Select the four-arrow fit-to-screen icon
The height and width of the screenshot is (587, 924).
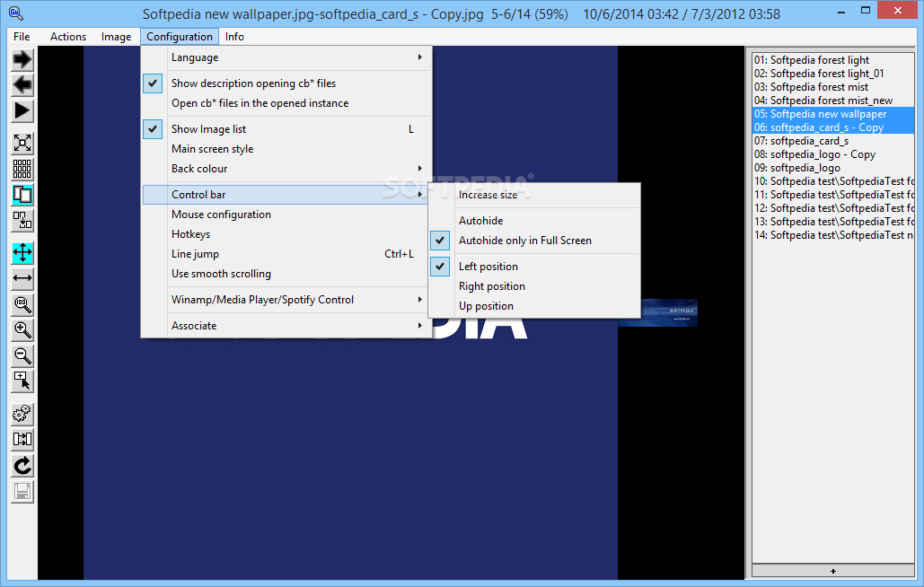pyautogui.click(x=22, y=252)
